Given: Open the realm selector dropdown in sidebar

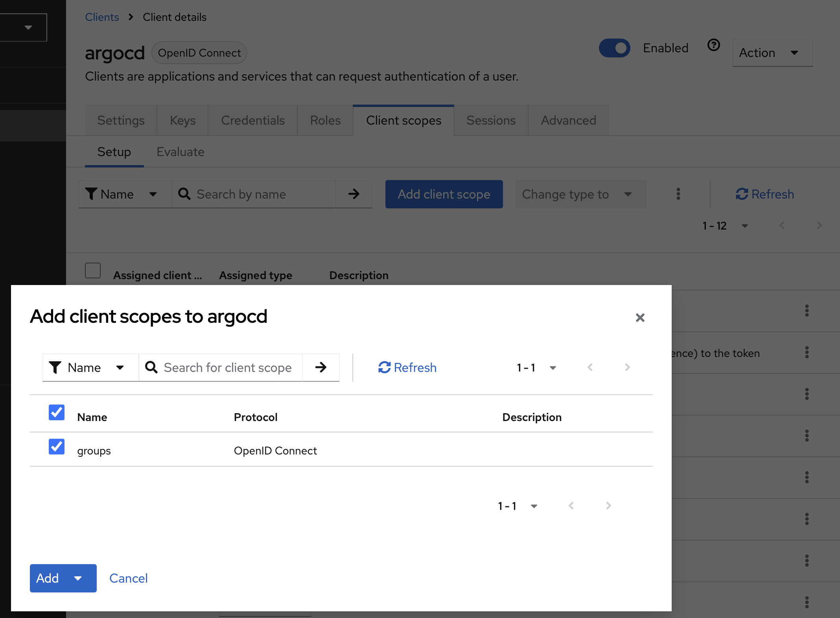Looking at the screenshot, I should pos(23,28).
